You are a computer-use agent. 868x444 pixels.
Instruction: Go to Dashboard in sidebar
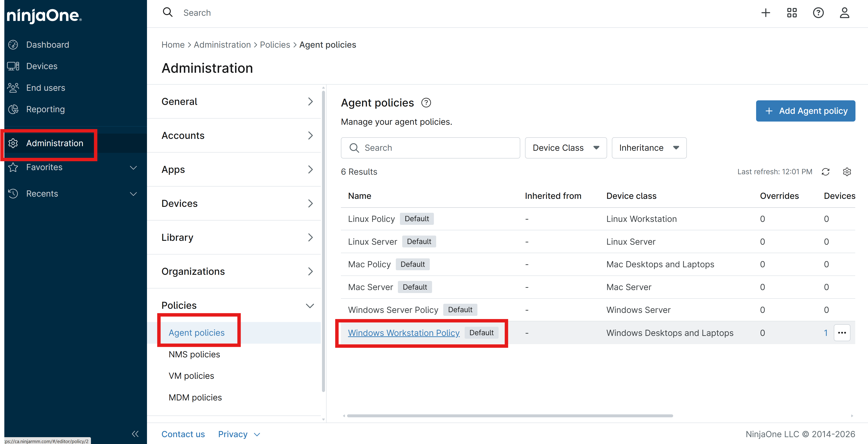pos(47,44)
